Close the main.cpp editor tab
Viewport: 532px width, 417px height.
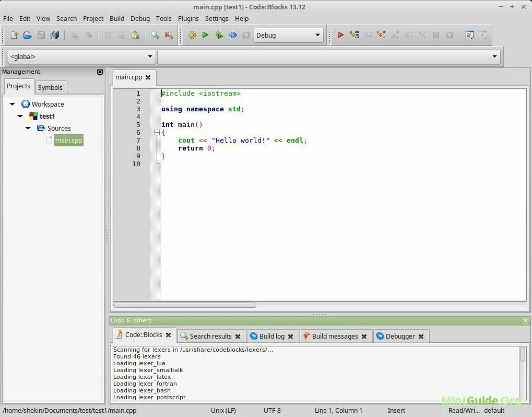point(148,77)
